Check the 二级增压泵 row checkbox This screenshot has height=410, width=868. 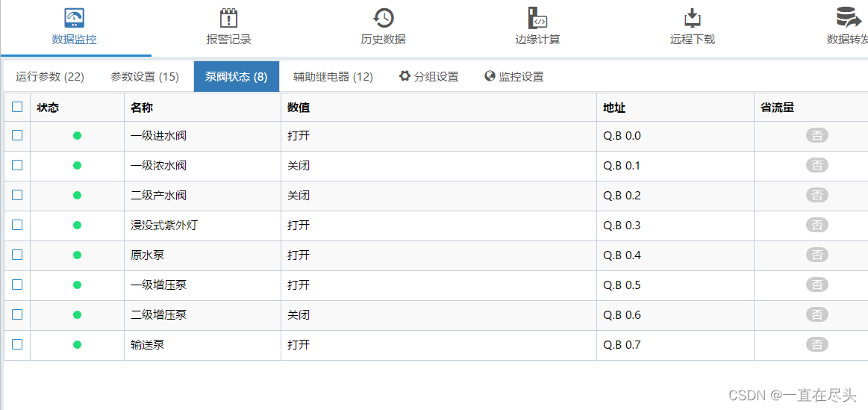tap(17, 314)
